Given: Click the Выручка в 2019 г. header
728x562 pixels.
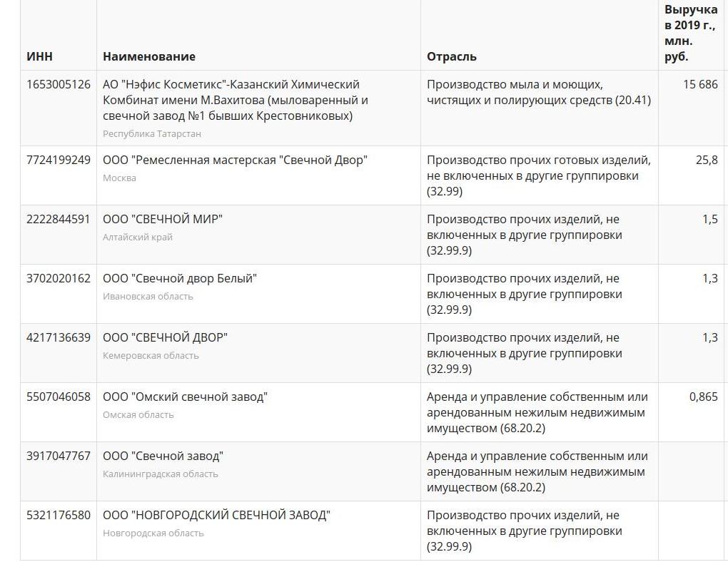Looking at the screenshot, I should coord(691,33).
